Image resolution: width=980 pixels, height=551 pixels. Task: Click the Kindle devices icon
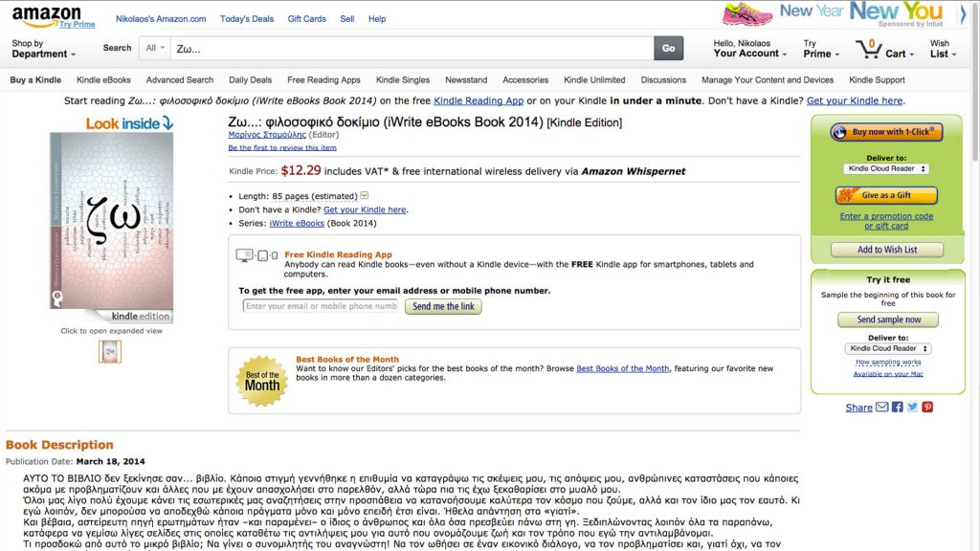[256, 254]
